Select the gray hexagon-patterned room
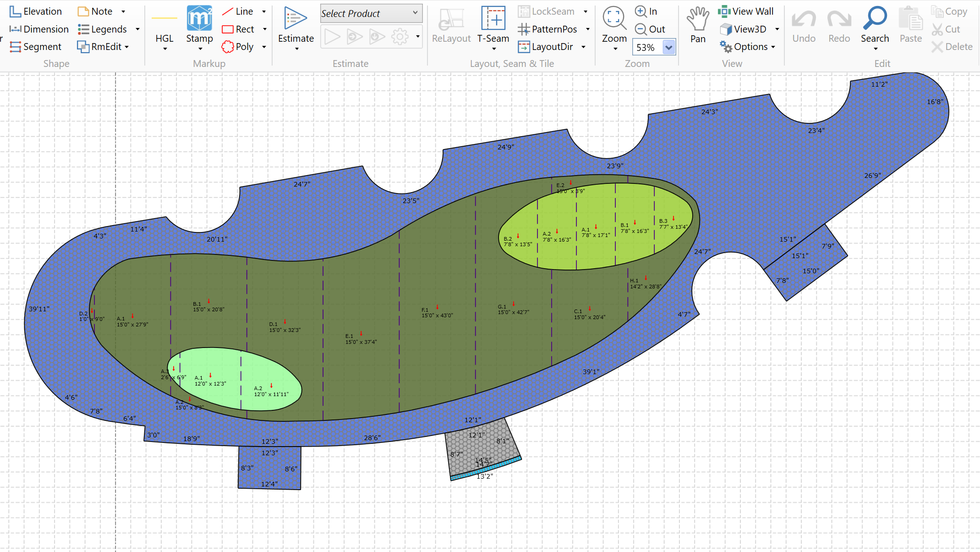 tap(483, 447)
